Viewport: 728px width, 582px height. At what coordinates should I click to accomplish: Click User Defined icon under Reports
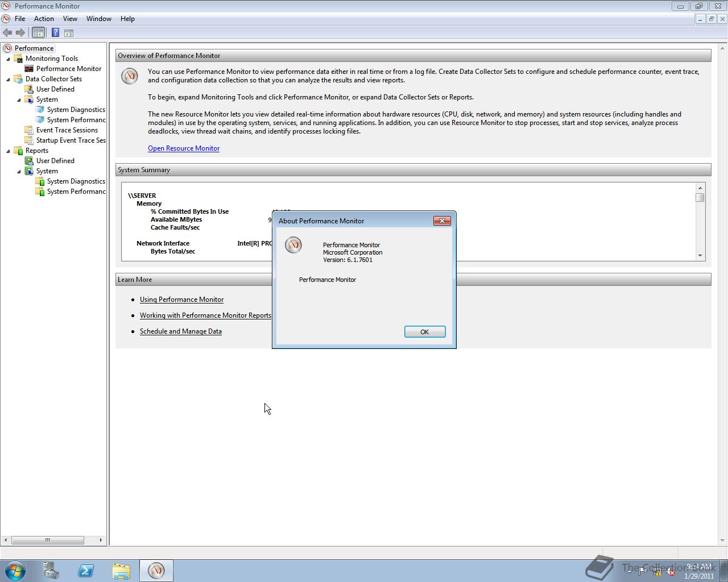coord(29,161)
